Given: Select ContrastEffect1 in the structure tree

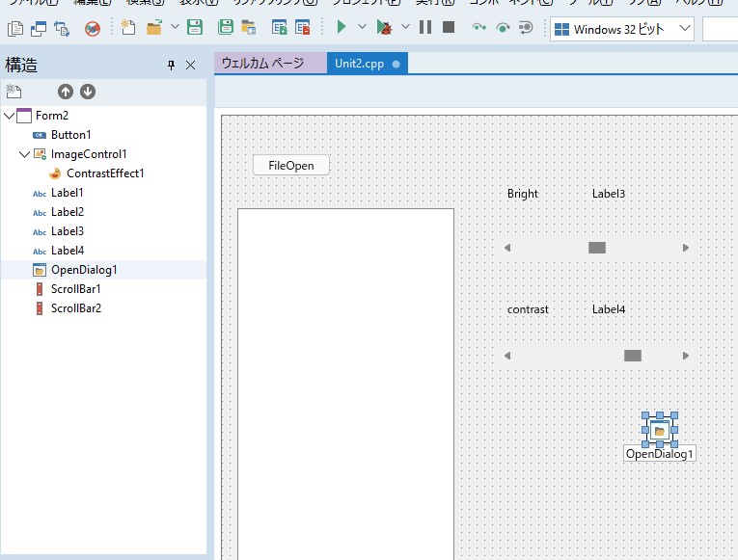Looking at the screenshot, I should click(x=104, y=173).
